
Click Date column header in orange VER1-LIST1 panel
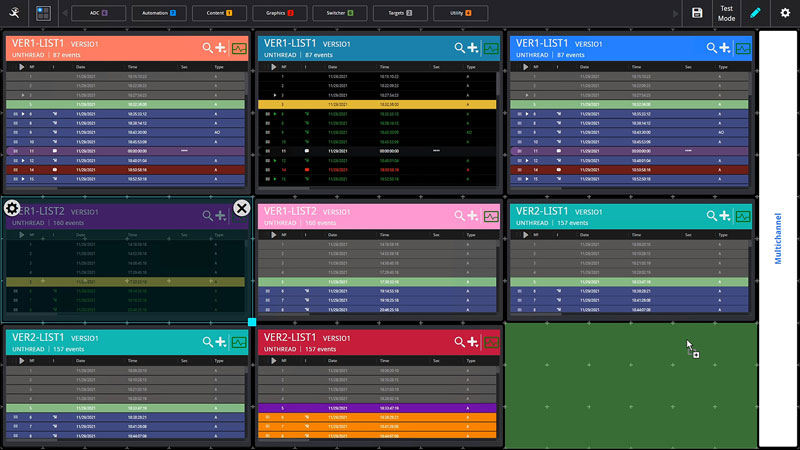(81, 67)
